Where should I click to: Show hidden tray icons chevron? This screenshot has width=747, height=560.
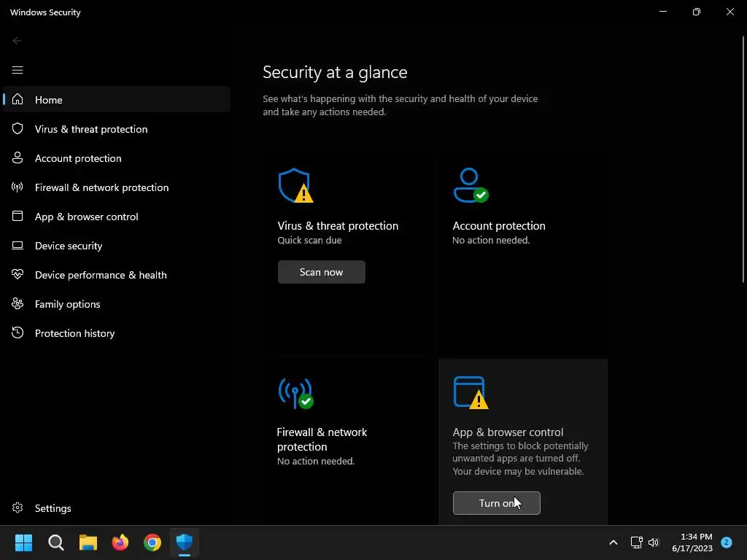614,542
